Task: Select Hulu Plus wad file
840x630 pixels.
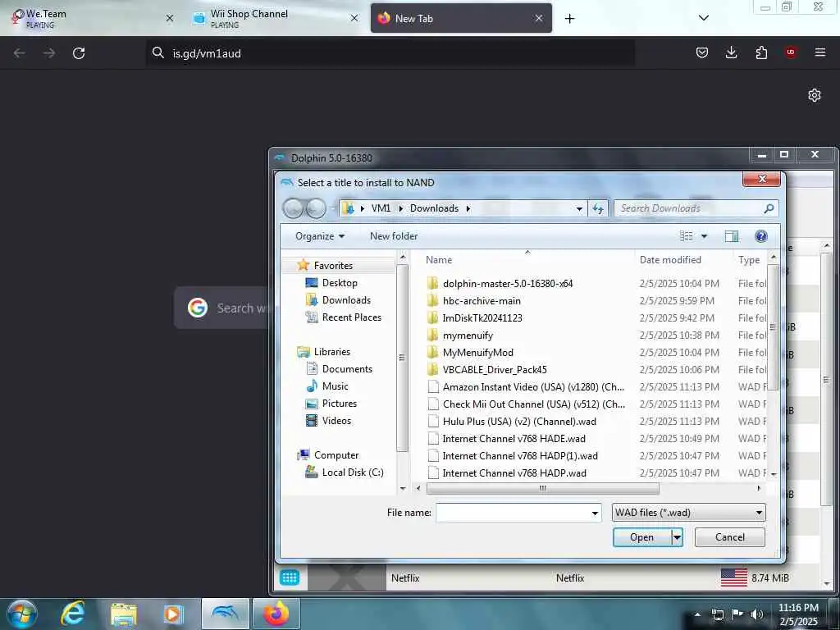Action: 518,421
